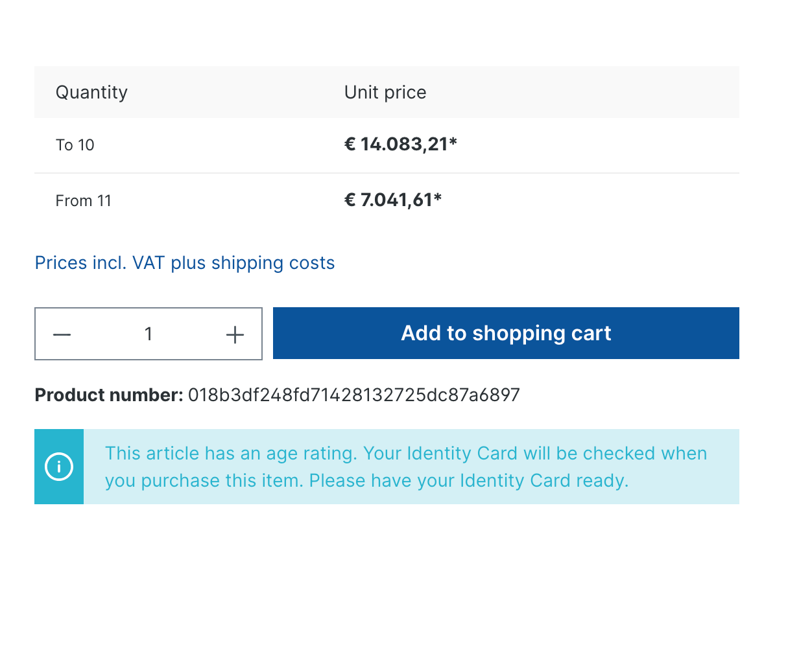Increase quantity with the plus icon
812x652 pixels.
pos(235,334)
